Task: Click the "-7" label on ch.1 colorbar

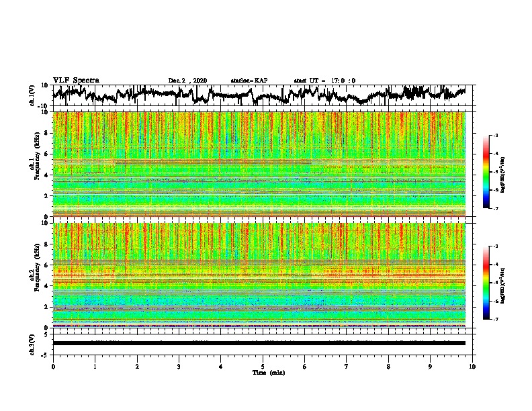Action: pos(496,208)
